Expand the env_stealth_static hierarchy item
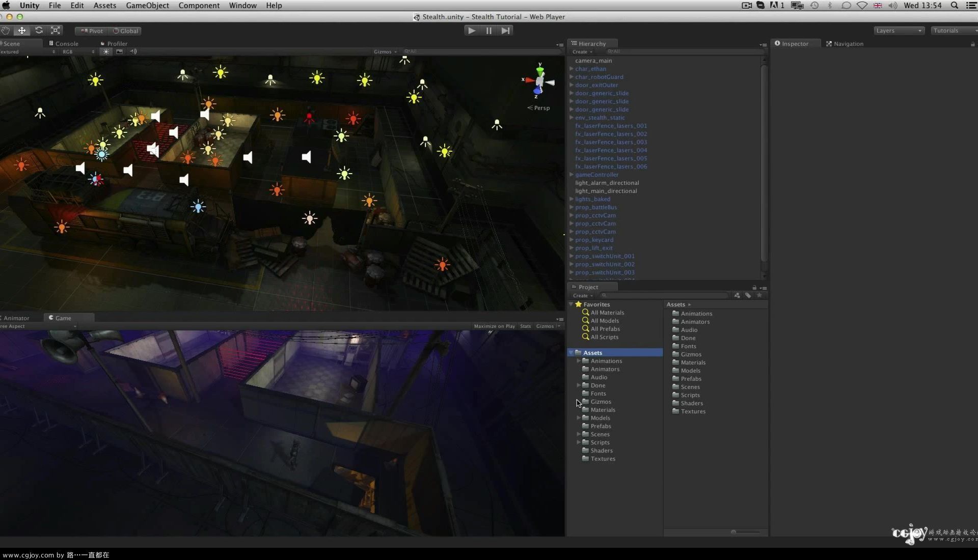Screen dimensions: 978x560 click(570, 118)
